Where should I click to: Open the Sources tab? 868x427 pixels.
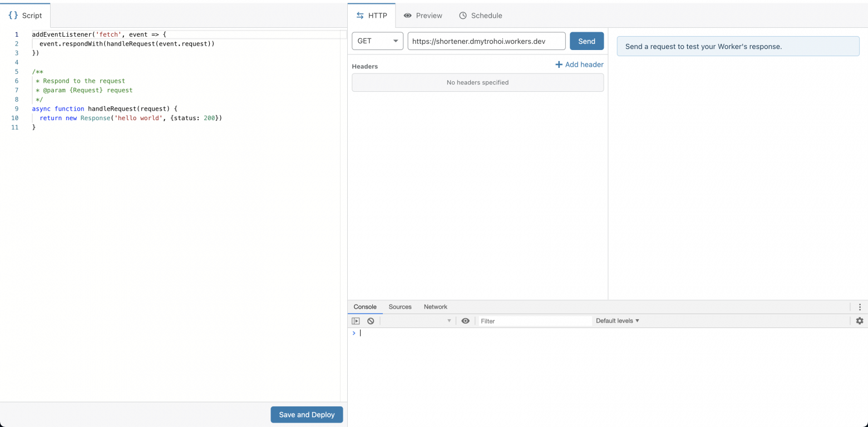click(x=400, y=307)
